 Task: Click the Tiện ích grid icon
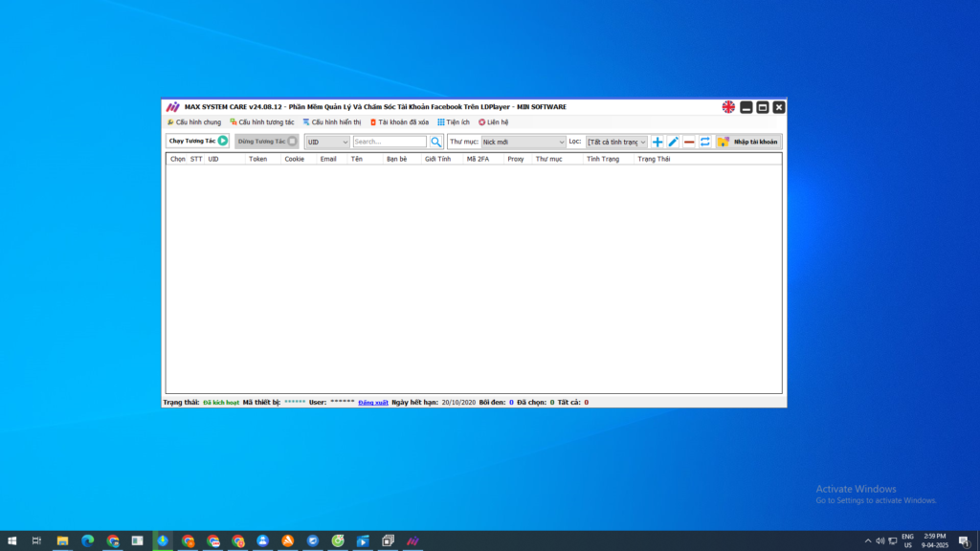point(442,122)
